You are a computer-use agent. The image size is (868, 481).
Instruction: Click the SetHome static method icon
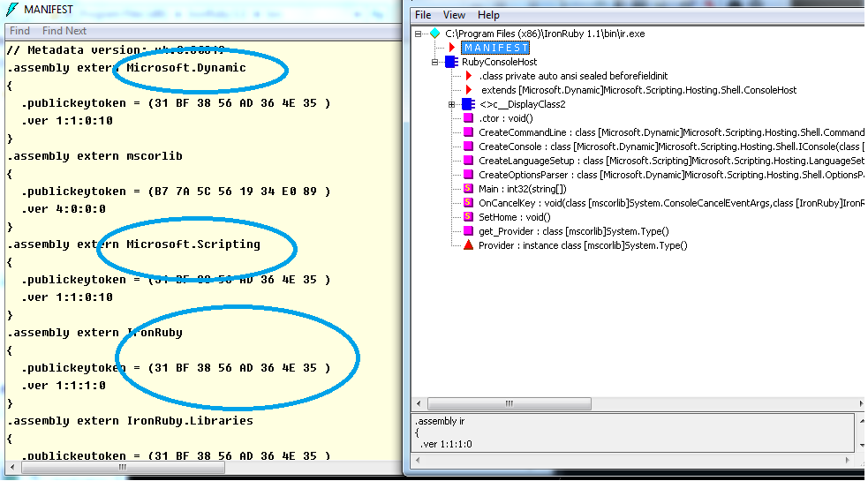click(468, 217)
